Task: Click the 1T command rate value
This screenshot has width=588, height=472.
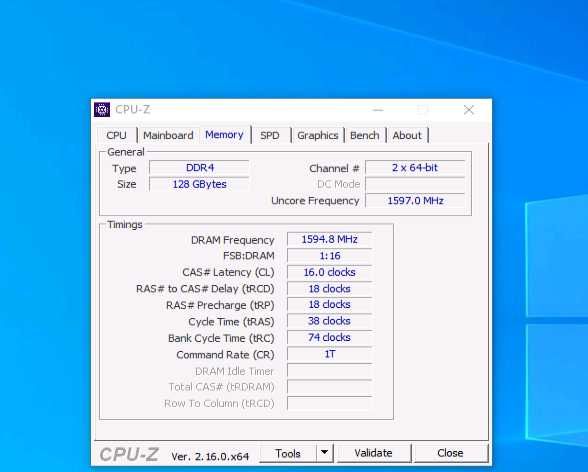Action: (330, 354)
